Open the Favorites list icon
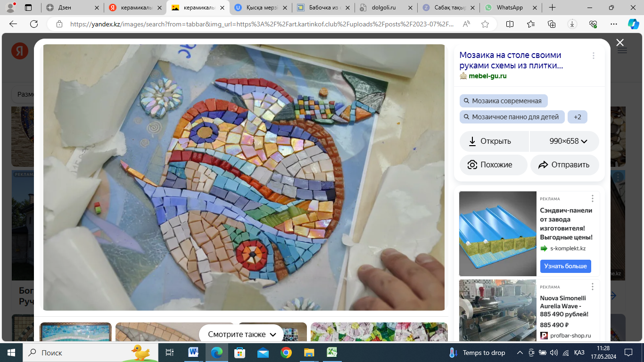 531,24
